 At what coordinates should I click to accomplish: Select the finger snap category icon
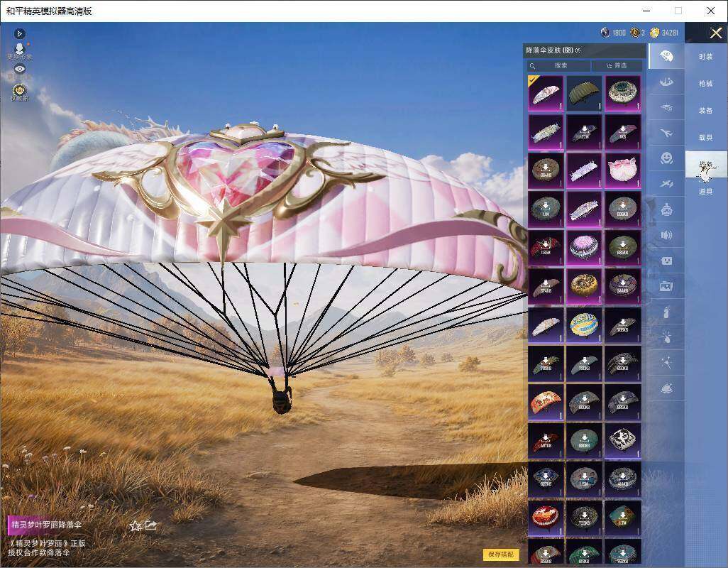pos(666,338)
